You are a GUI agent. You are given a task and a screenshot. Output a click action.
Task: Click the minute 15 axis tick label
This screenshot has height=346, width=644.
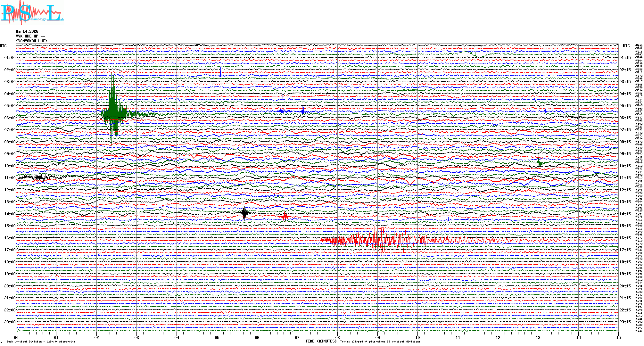coord(618,338)
